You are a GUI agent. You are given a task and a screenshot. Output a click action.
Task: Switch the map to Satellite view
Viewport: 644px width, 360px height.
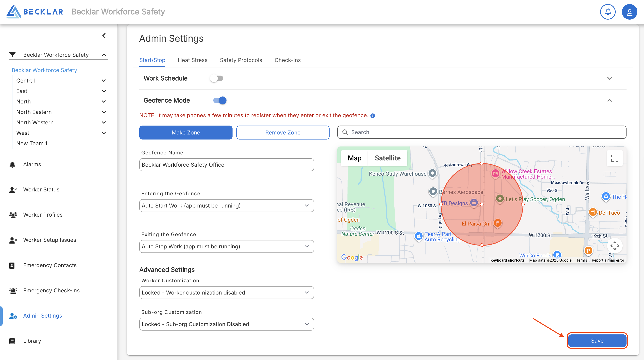387,158
